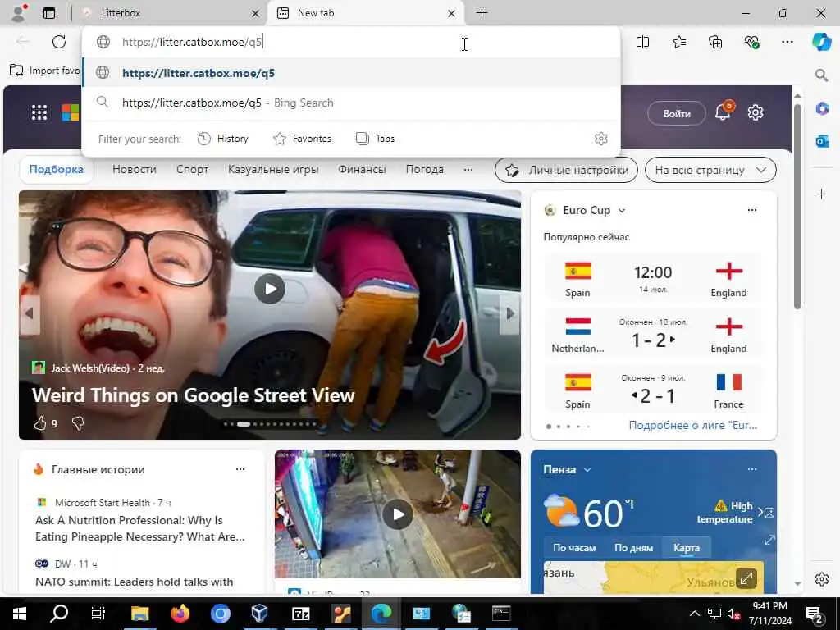This screenshot has height=630, width=840.
Task: Select the Bing Search suggestion row
Action: coord(351,103)
